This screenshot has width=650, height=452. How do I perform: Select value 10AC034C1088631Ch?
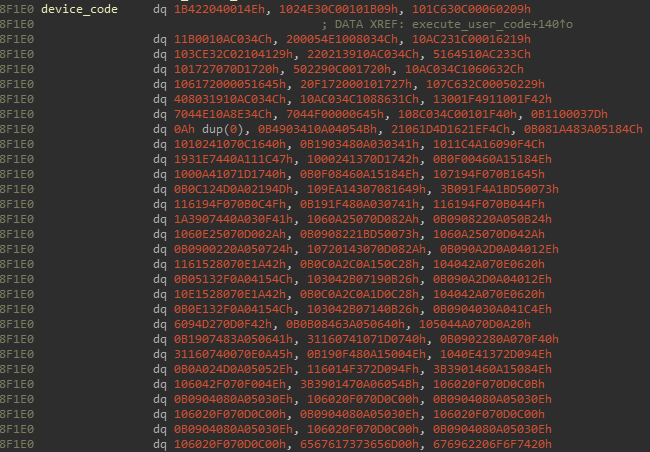click(359, 99)
